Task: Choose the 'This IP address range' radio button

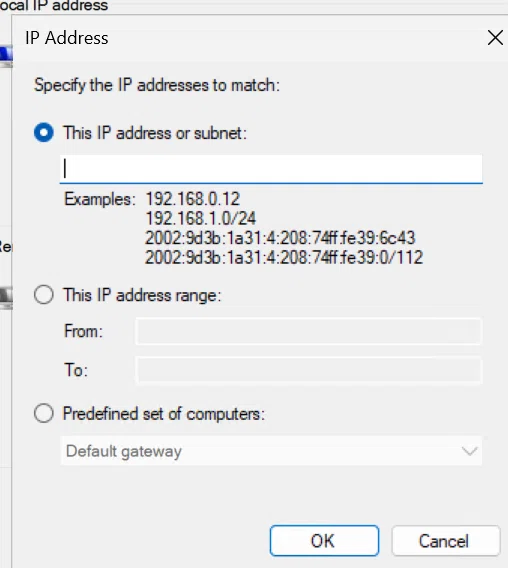Action: 44,295
